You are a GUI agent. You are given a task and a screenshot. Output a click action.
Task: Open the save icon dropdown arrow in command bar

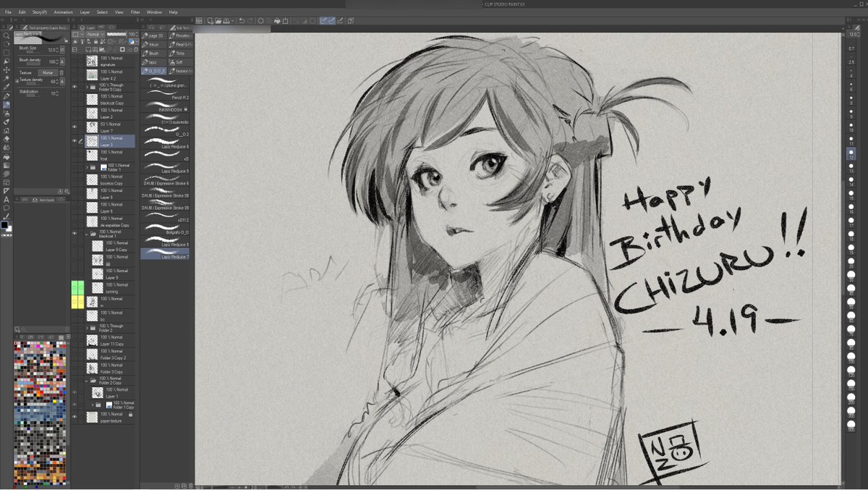(233, 21)
